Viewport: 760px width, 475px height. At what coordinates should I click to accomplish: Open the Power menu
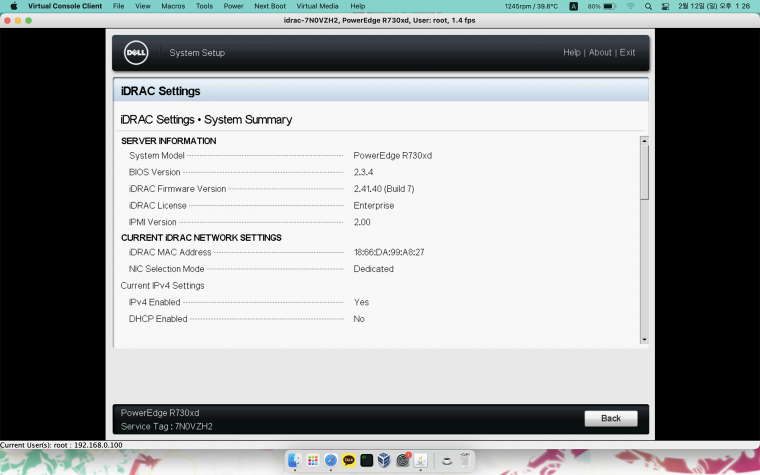pyautogui.click(x=233, y=6)
